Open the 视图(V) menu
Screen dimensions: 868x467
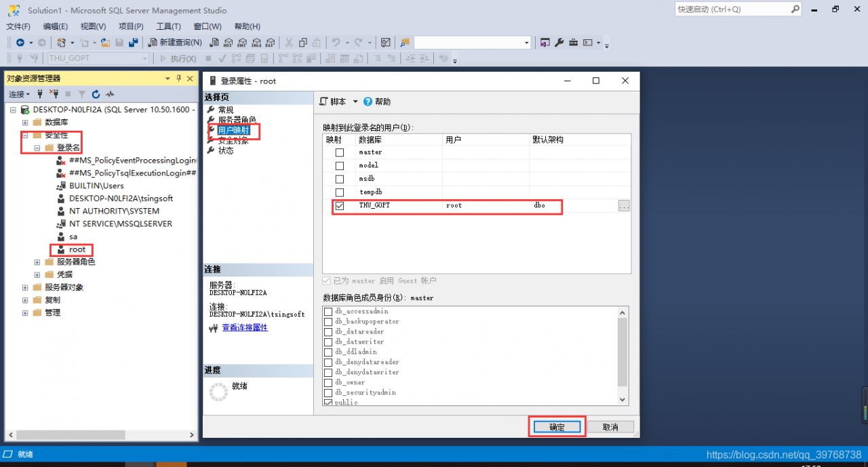[x=93, y=26]
